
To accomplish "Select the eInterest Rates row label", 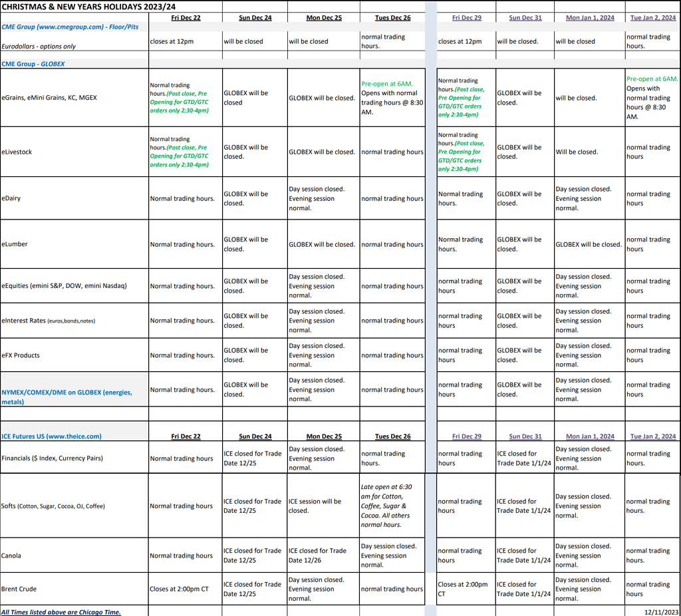I will 48,321.
